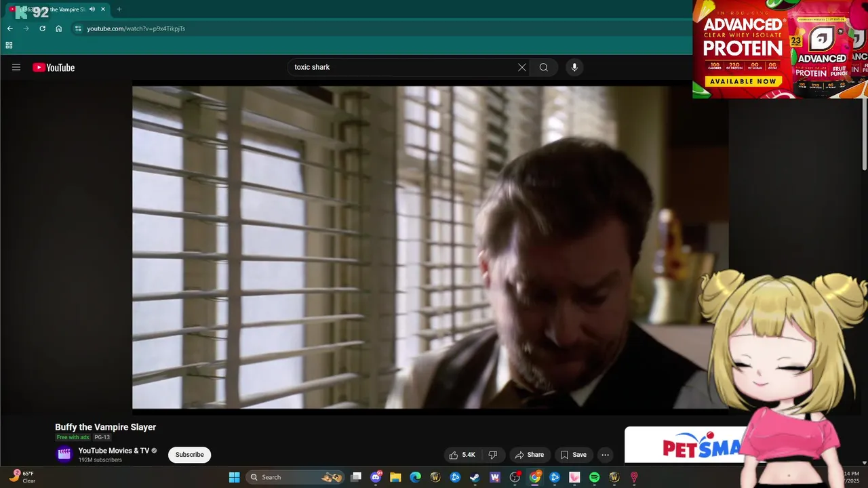The height and width of the screenshot is (488, 868).
Task: Launch Microsoft Edge from the taskbar
Action: click(415, 477)
